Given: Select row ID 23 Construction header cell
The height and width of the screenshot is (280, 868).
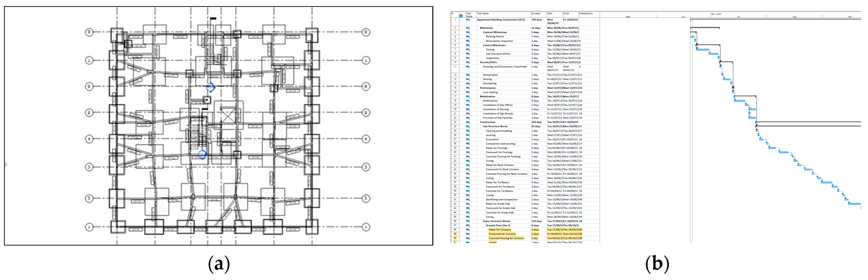Looking at the screenshot, I should (x=455, y=122).
